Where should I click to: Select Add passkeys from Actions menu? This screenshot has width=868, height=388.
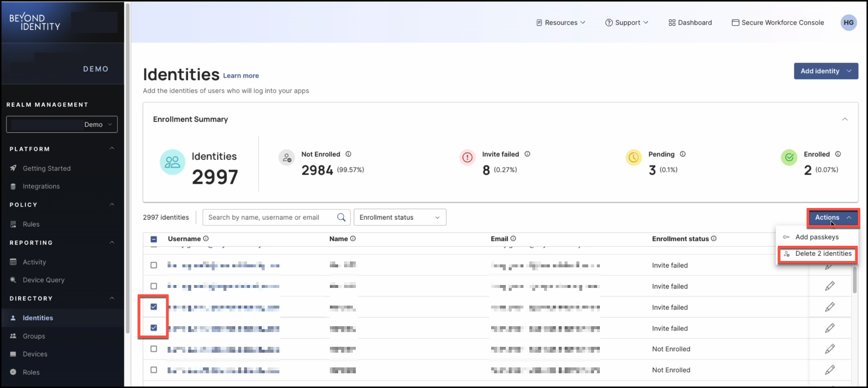coord(817,237)
